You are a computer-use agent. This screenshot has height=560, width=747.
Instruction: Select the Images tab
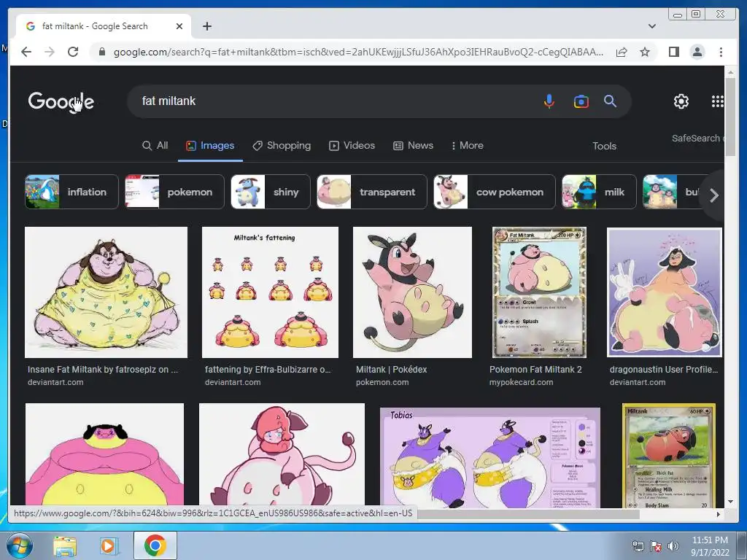tap(210, 146)
